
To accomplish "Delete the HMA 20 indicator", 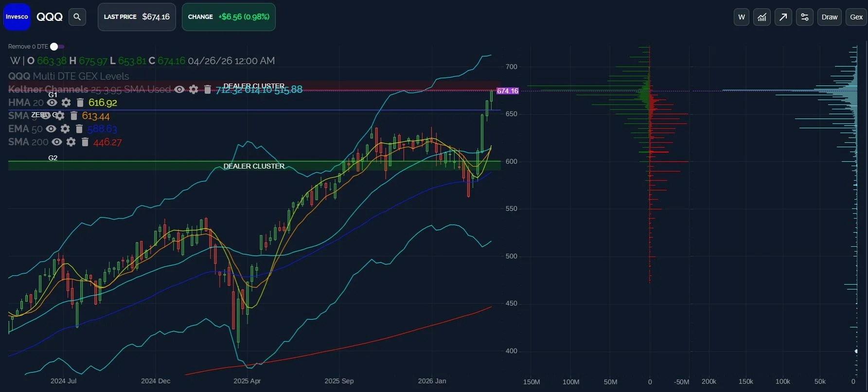I will (80, 102).
